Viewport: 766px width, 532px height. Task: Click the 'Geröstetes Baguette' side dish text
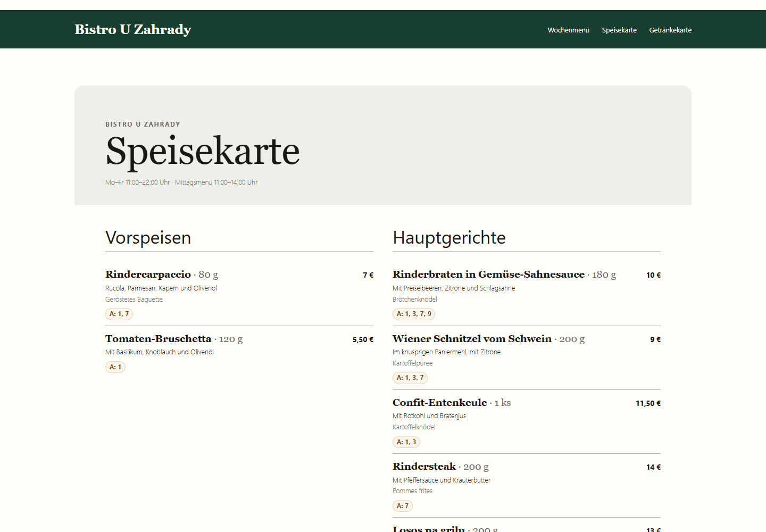pyautogui.click(x=134, y=300)
